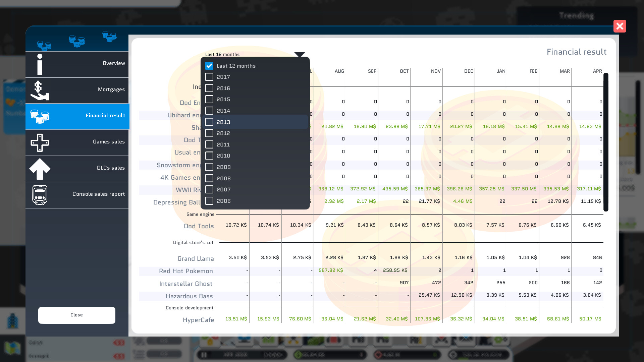The height and width of the screenshot is (362, 644).
Task: Tick the 2013 checkbox
Action: [209, 122]
